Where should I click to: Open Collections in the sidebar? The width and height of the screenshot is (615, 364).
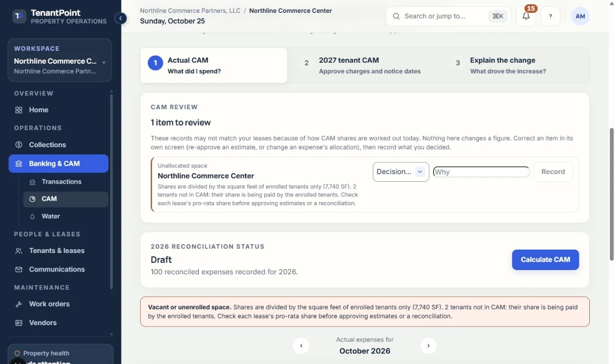(58, 145)
